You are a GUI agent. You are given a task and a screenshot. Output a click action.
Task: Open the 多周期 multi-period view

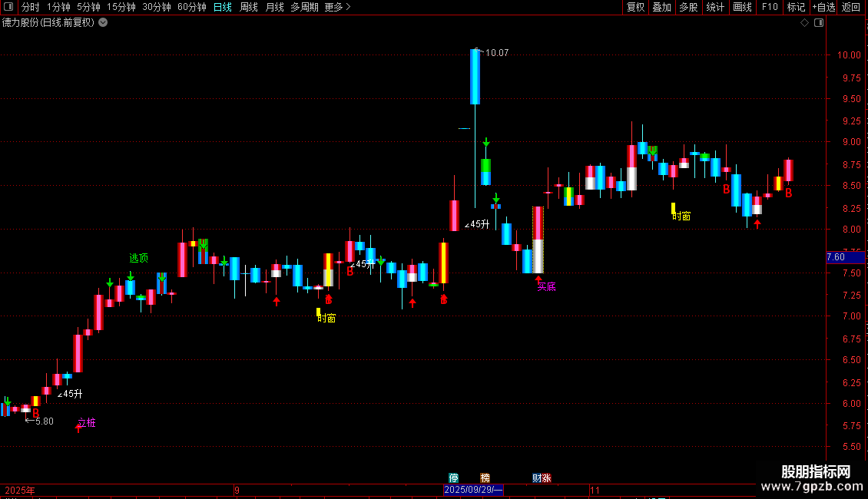coord(304,7)
